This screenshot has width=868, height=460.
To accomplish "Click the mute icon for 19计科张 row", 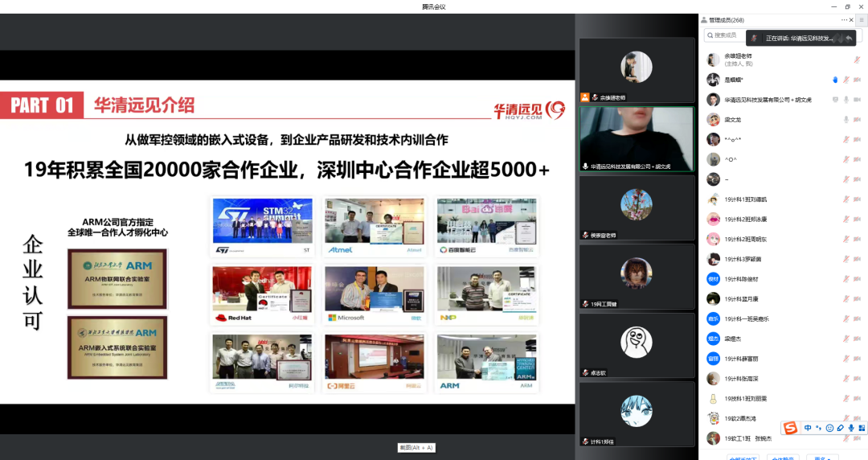I will tap(845, 379).
